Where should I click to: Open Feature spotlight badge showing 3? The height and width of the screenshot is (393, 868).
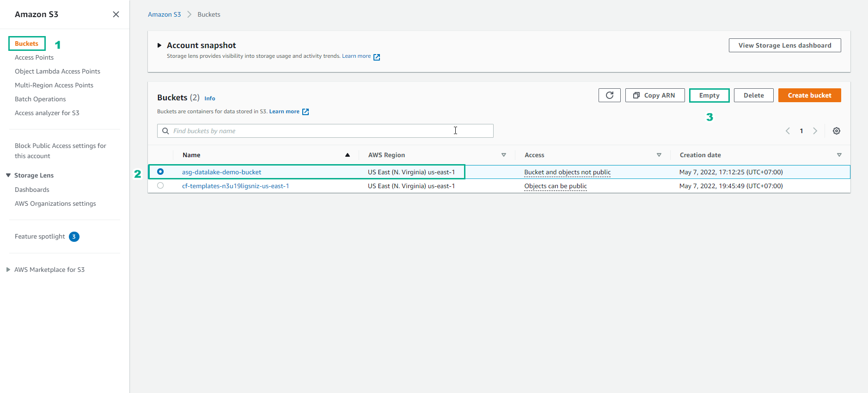(74, 237)
